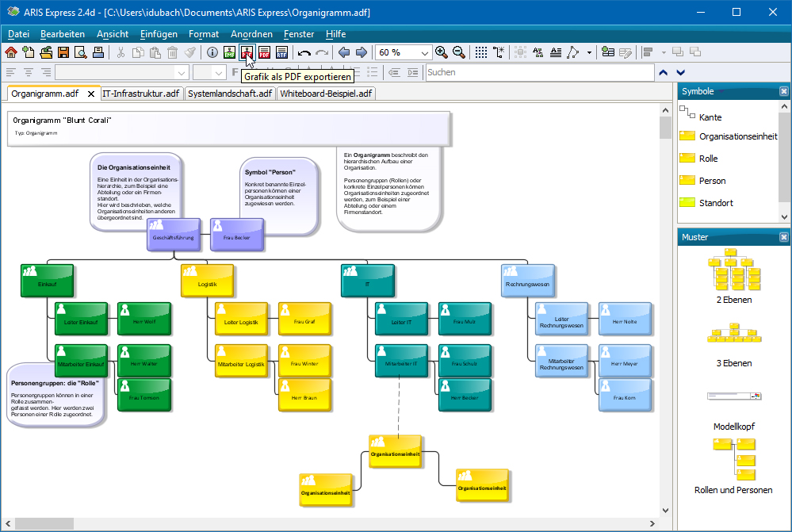Open the Datei menu
This screenshot has height=532, width=792.
click(x=19, y=34)
